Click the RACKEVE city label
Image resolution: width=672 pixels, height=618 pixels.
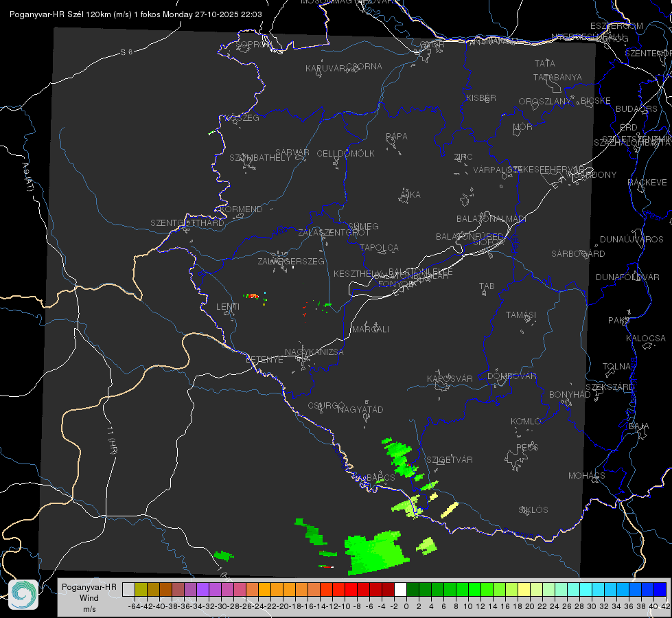(x=647, y=183)
